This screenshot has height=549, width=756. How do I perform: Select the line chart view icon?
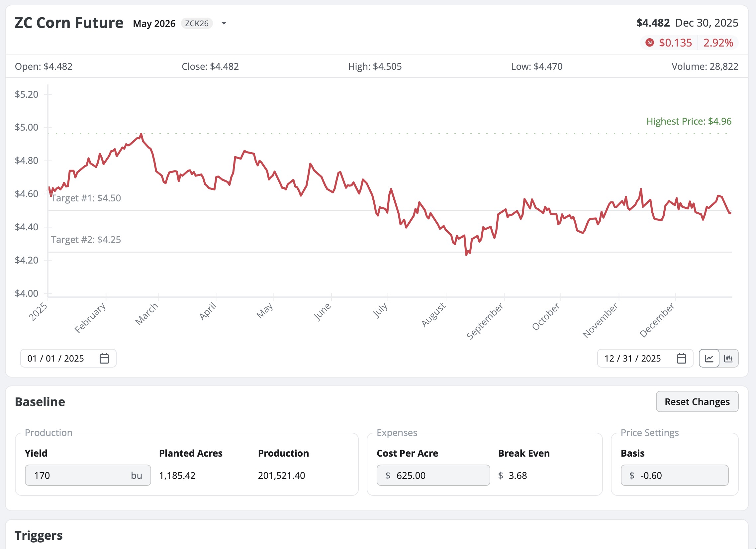click(x=710, y=359)
